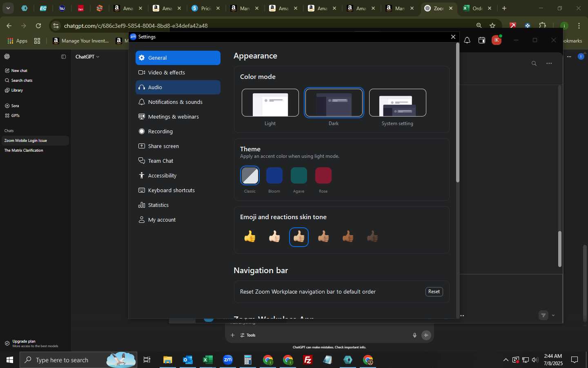Click plus attach icon in ChatGPT composer
The height and width of the screenshot is (368, 588).
tap(232, 335)
